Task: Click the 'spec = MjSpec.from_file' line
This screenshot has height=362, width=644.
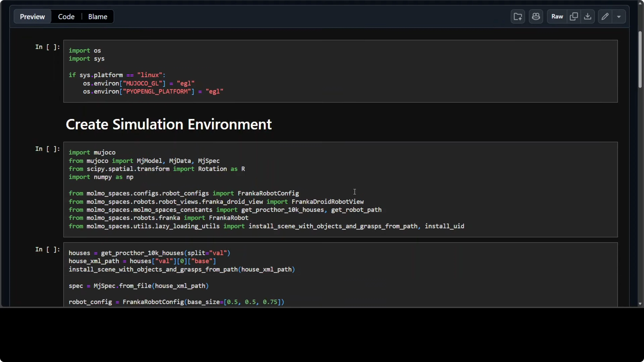Action: [x=138, y=286]
